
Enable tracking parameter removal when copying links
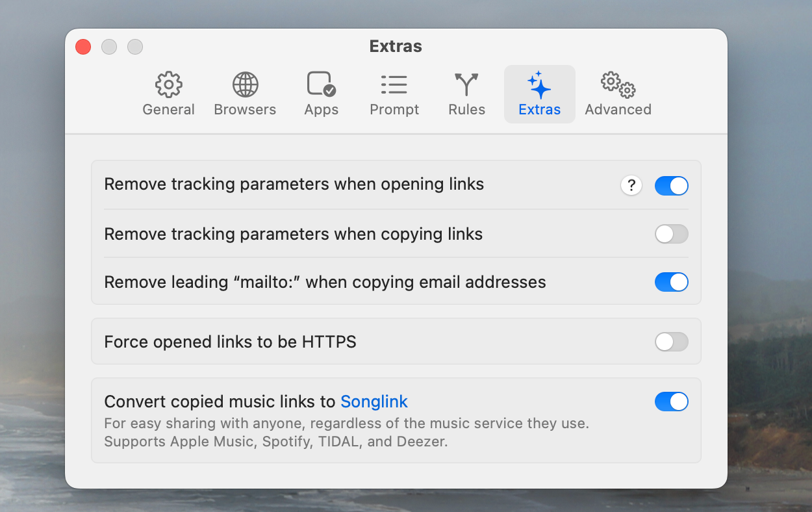coord(671,234)
